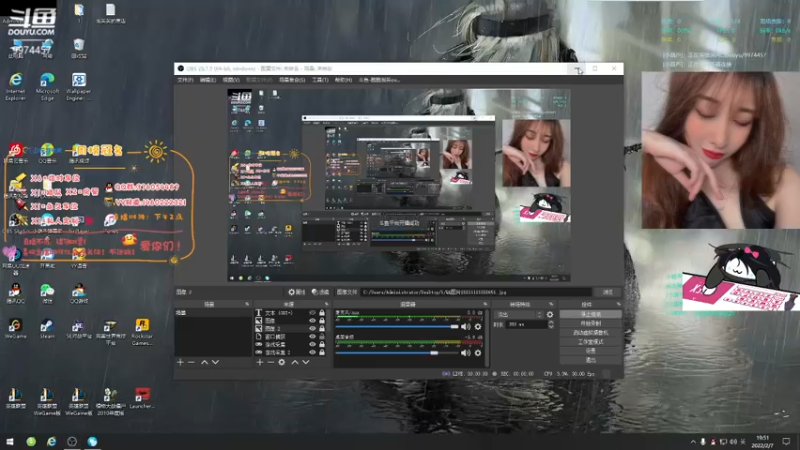Open source properties gear below sources list
This screenshot has width=800, height=450.
click(x=282, y=362)
